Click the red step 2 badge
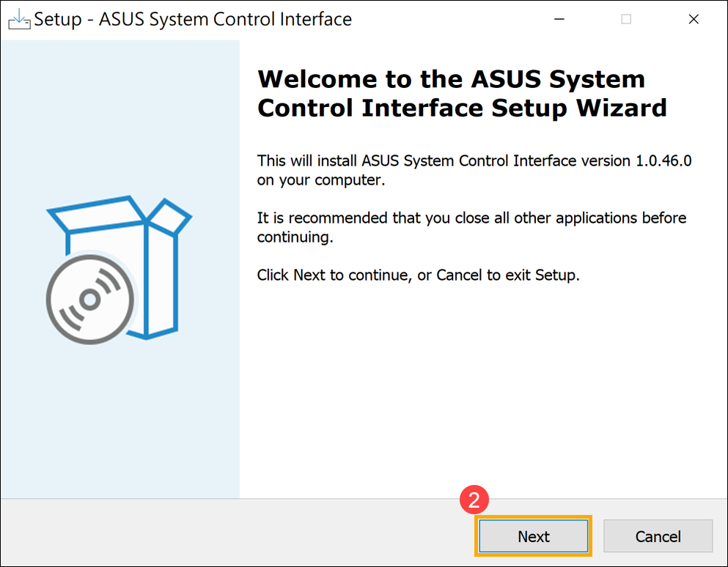Image resolution: width=728 pixels, height=567 pixels. pos(474,501)
